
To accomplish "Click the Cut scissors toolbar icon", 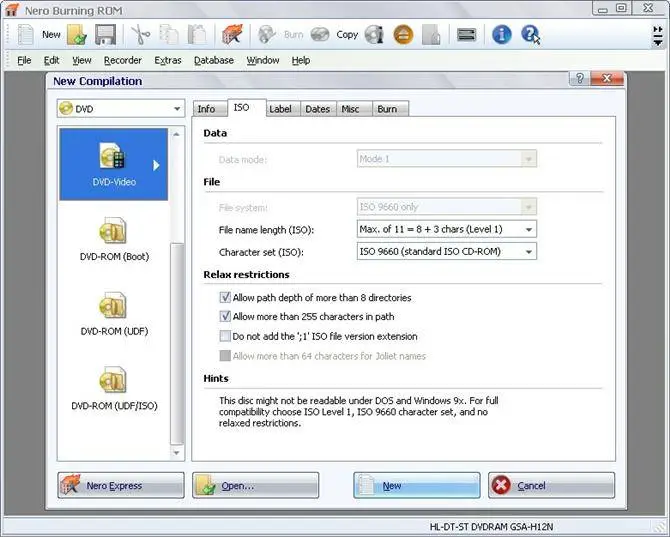I will [141, 35].
